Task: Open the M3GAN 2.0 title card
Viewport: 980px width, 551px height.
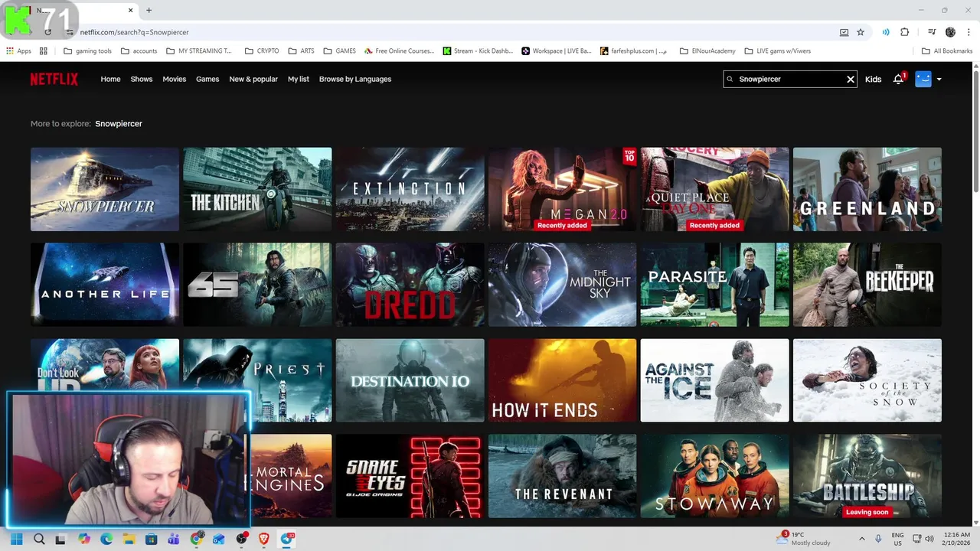Action: tap(562, 189)
